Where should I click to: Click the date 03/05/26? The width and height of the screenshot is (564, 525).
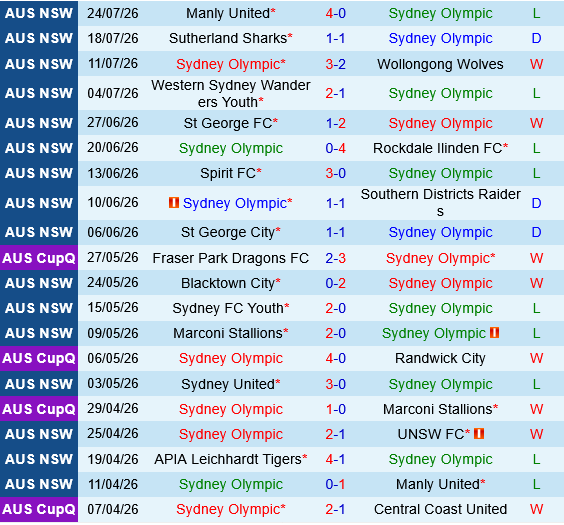[x=113, y=383]
